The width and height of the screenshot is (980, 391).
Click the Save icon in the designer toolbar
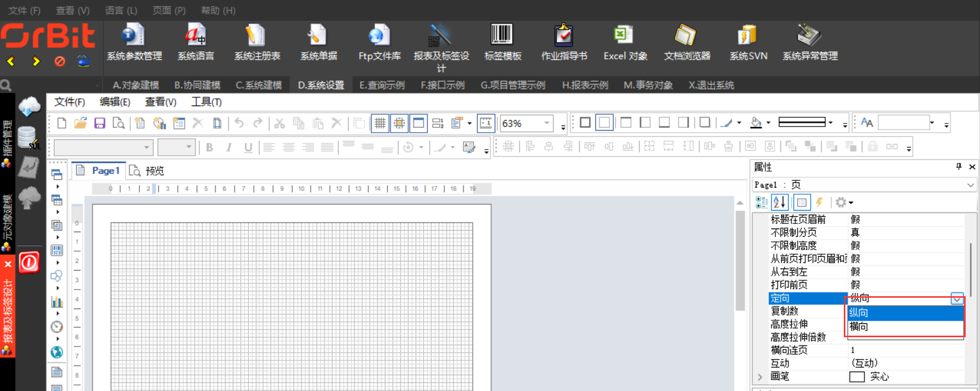click(x=100, y=123)
